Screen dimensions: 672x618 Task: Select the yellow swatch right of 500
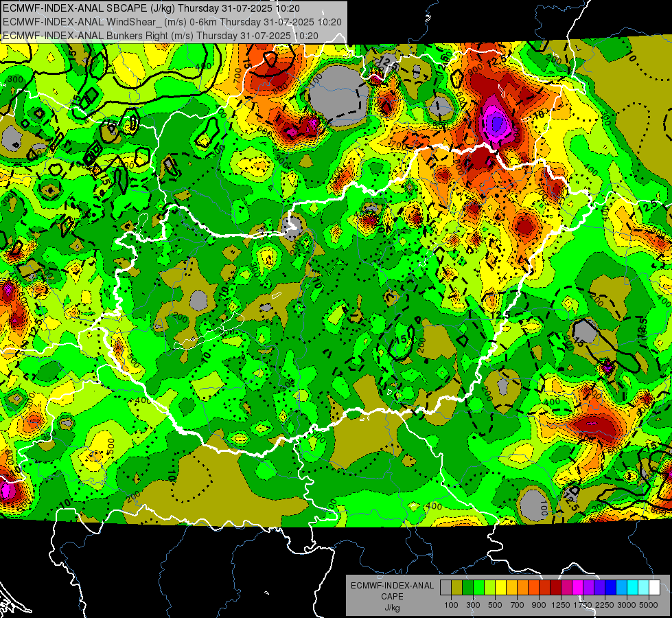500,588
